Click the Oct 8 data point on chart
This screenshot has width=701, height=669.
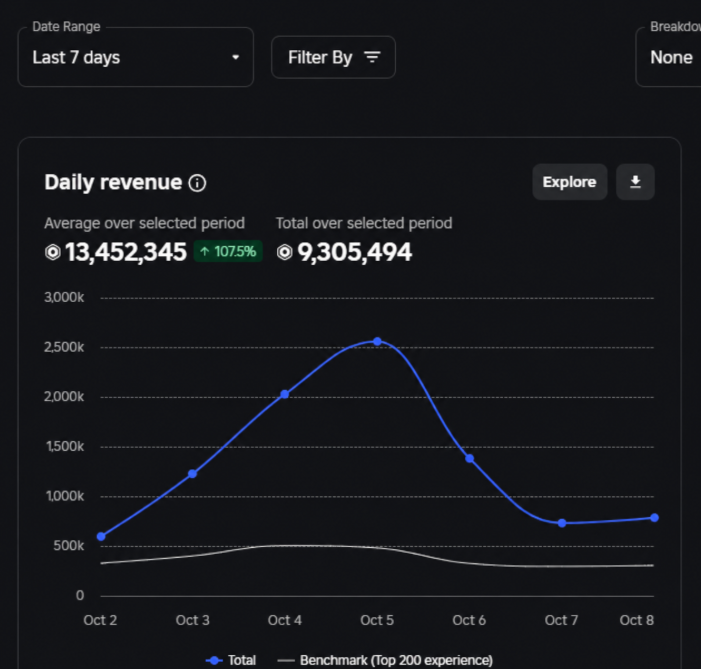(654, 517)
